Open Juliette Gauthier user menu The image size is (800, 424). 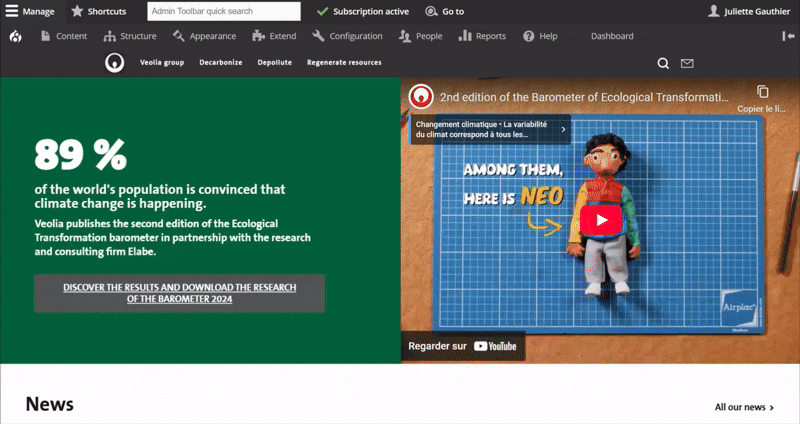[x=749, y=11]
